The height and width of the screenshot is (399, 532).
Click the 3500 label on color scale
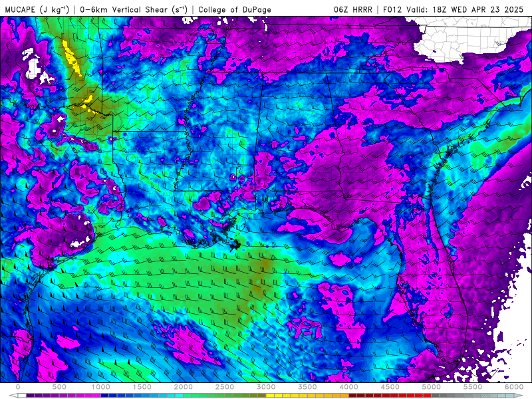307,387
